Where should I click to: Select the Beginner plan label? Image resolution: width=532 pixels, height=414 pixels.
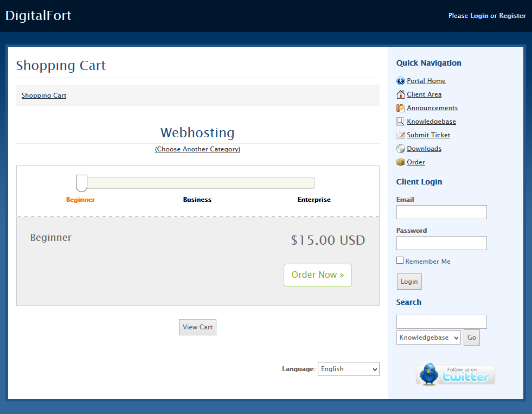(x=80, y=200)
